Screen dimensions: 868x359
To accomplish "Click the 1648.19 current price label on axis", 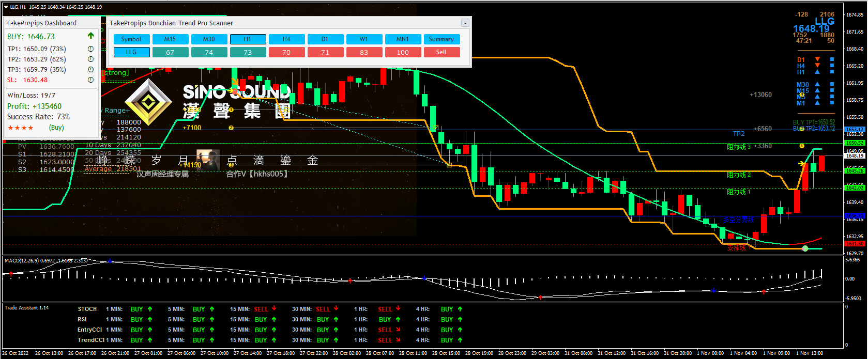I will coord(855,155).
